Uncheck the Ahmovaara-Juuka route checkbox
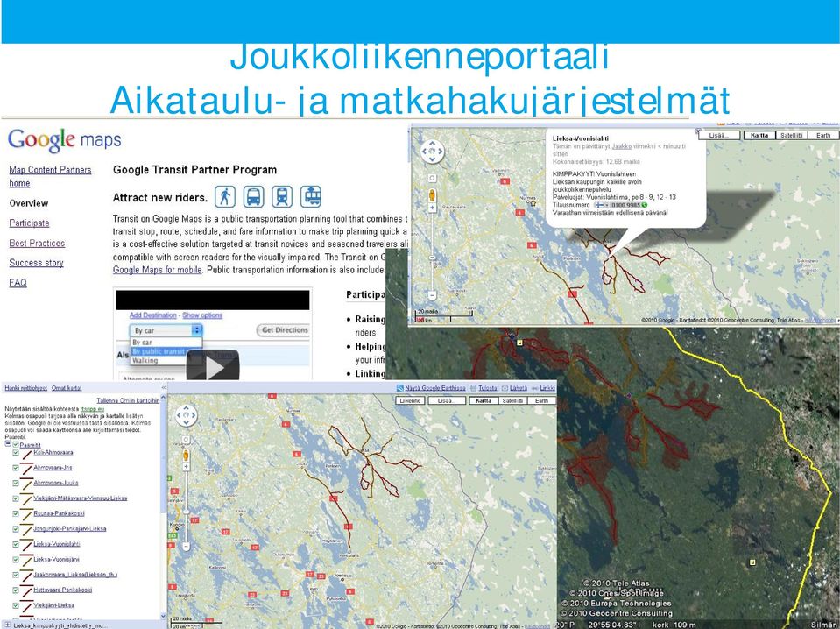This screenshot has height=629, width=840. point(16,483)
